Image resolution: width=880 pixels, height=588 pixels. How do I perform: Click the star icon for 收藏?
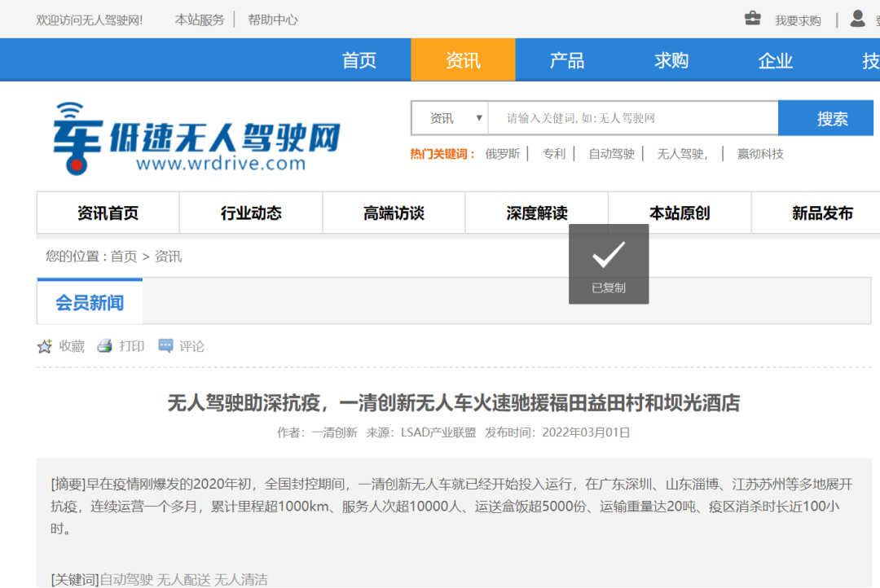click(45, 347)
